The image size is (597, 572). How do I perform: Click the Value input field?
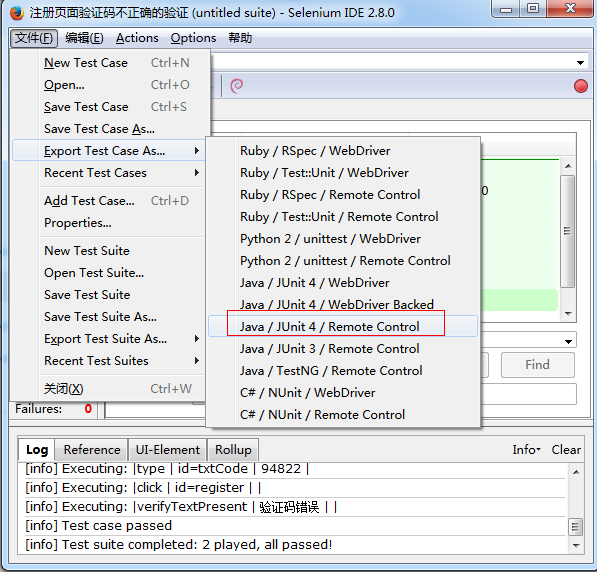[528, 394]
